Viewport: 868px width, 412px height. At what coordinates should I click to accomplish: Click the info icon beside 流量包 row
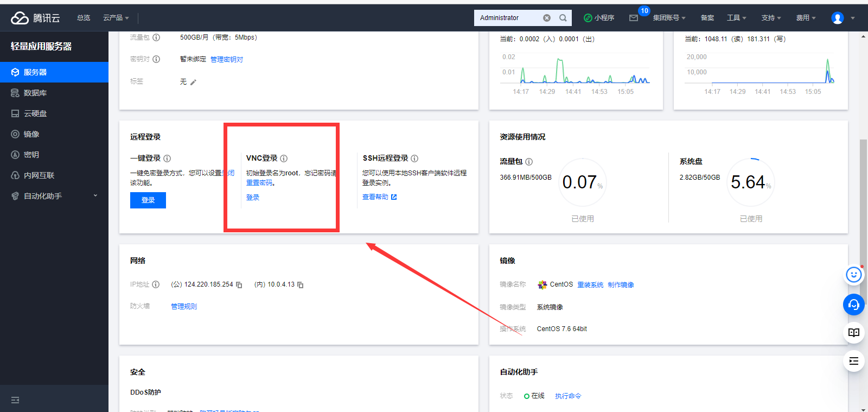pos(156,37)
